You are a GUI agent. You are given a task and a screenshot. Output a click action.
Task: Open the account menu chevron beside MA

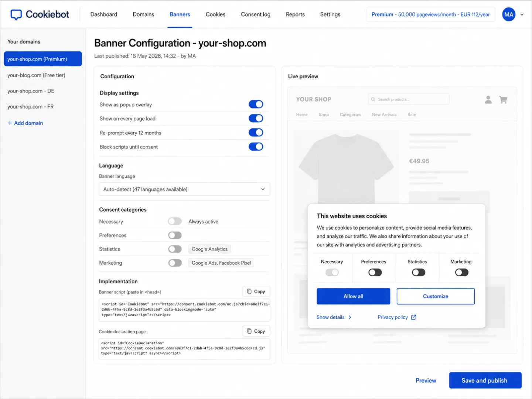click(x=522, y=15)
